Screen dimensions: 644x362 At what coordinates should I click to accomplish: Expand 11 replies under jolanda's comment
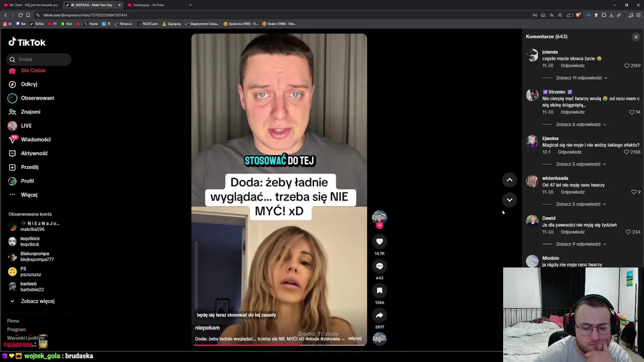point(581,78)
